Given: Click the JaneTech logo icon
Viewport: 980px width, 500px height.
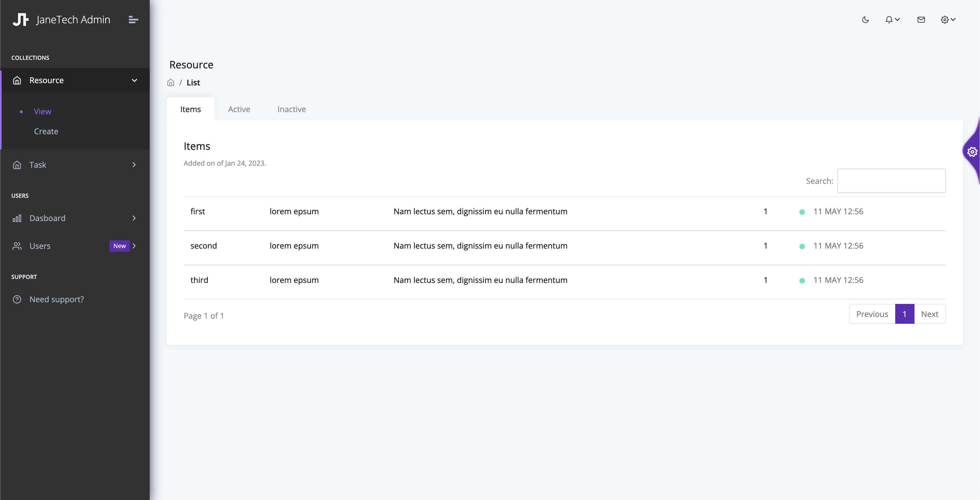Looking at the screenshot, I should click(20, 19).
